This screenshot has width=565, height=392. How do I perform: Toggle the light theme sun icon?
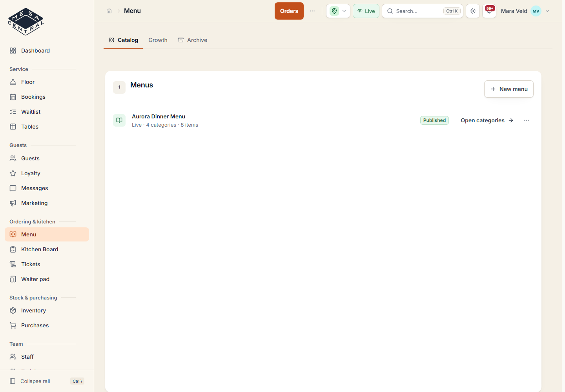pyautogui.click(x=473, y=11)
